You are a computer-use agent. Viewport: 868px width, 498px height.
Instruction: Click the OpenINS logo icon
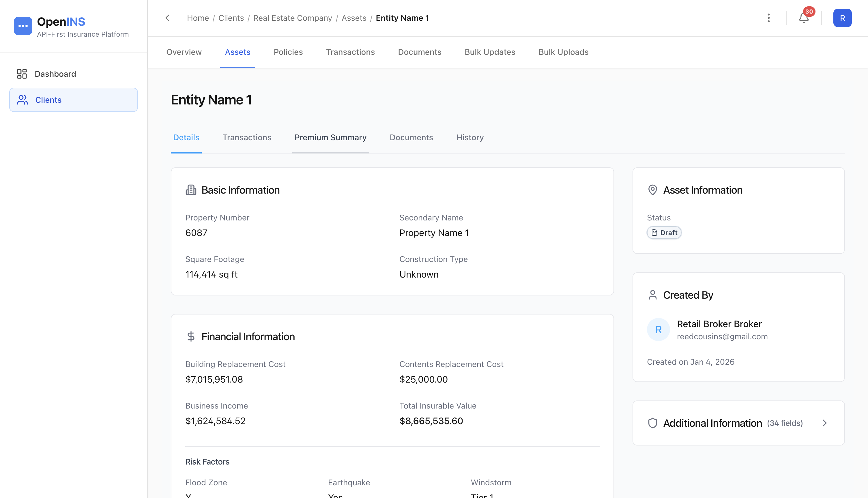pyautogui.click(x=23, y=26)
